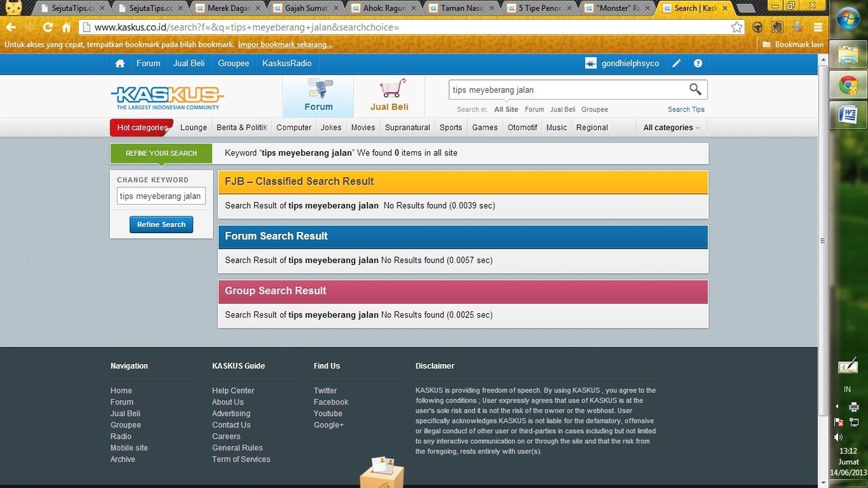Switch to the Taman Nasional tab
868x488 pixels.
[x=456, y=8]
